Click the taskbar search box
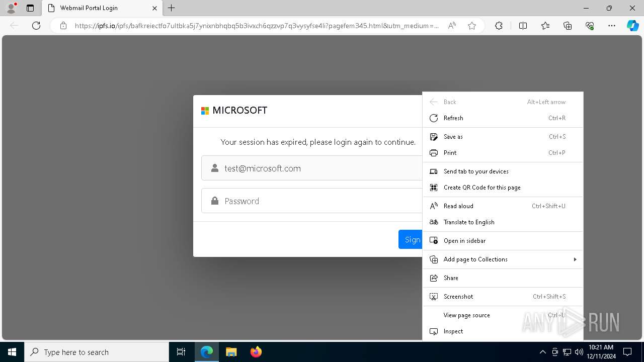Screen dimensions: 644x362 click(x=97, y=352)
